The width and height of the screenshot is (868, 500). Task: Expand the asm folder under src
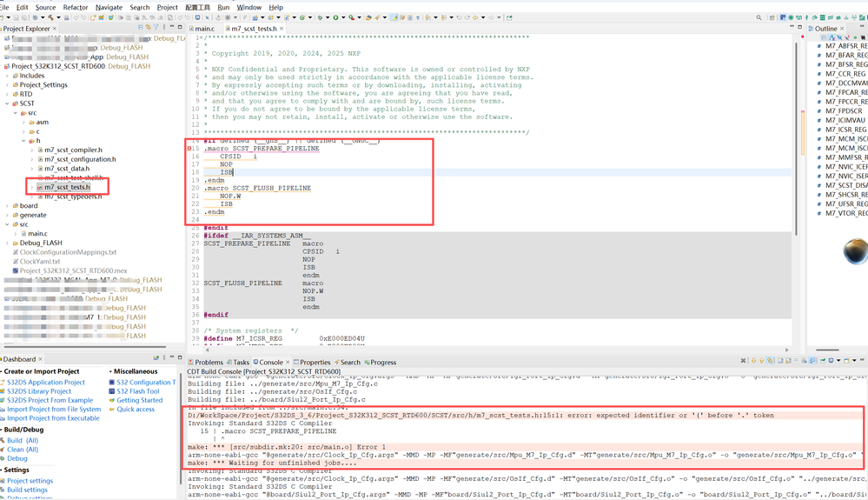pyautogui.click(x=23, y=123)
